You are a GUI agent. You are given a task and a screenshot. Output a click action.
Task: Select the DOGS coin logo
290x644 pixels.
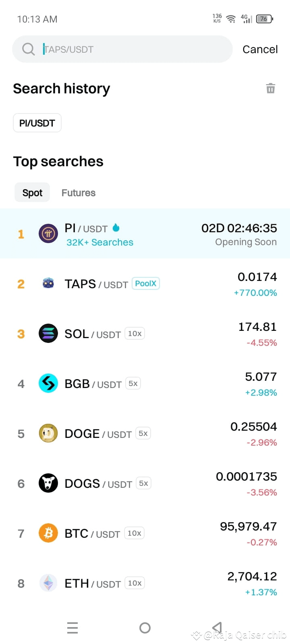tap(48, 483)
